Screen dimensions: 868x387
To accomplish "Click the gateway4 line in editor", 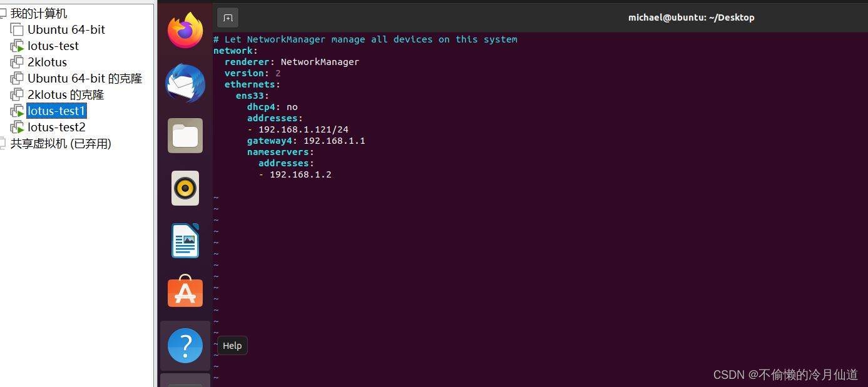I will [305, 141].
